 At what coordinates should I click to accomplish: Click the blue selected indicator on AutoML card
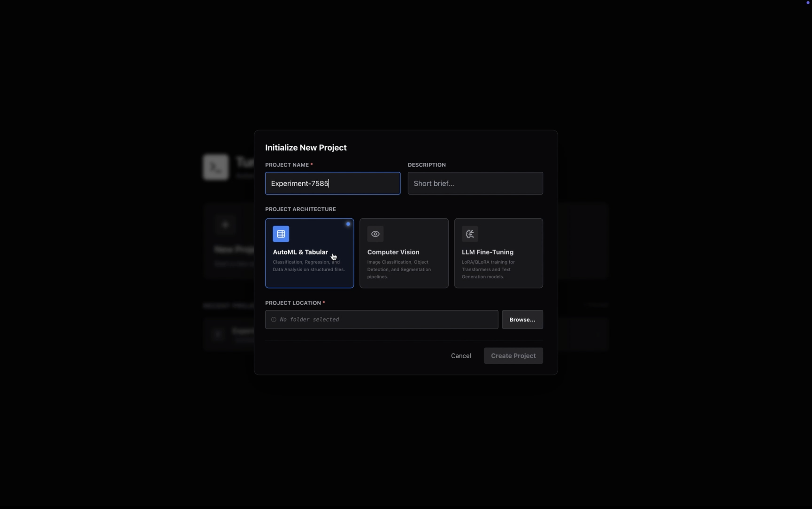point(348,224)
